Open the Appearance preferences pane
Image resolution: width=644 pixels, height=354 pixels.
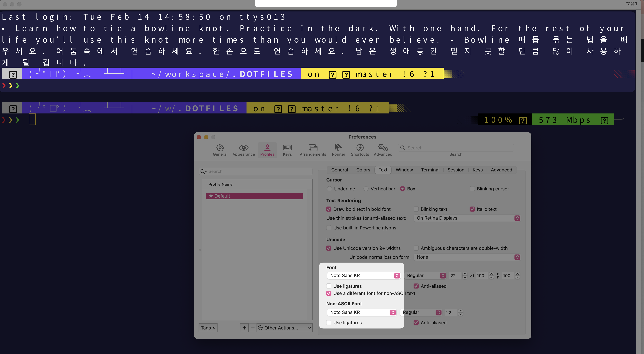coord(243,150)
